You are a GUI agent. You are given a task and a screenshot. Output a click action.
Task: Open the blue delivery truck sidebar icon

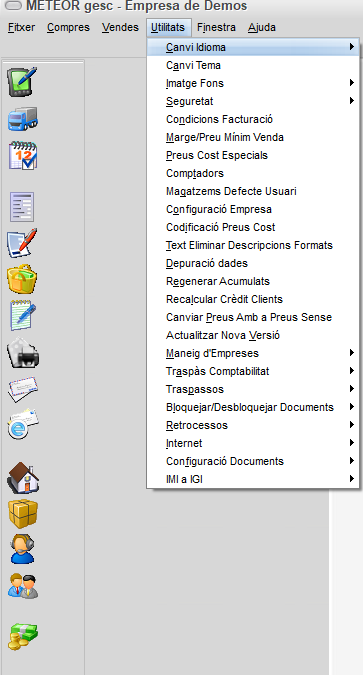[22, 119]
